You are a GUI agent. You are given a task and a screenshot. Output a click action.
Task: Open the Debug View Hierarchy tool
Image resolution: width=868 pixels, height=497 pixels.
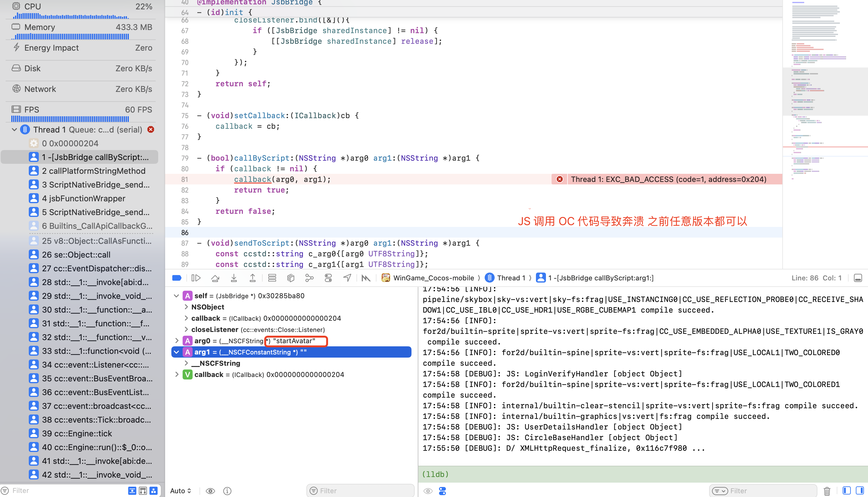click(x=290, y=278)
